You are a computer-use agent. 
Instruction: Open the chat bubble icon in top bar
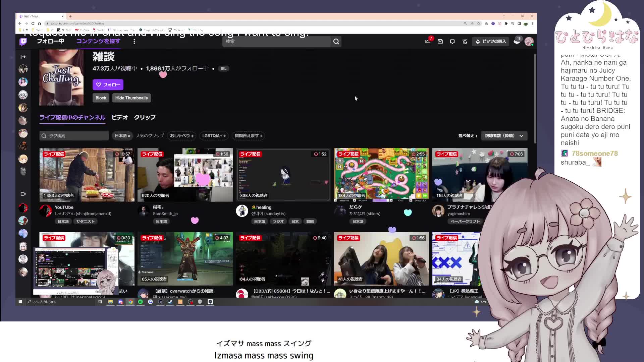pyautogui.click(x=452, y=42)
